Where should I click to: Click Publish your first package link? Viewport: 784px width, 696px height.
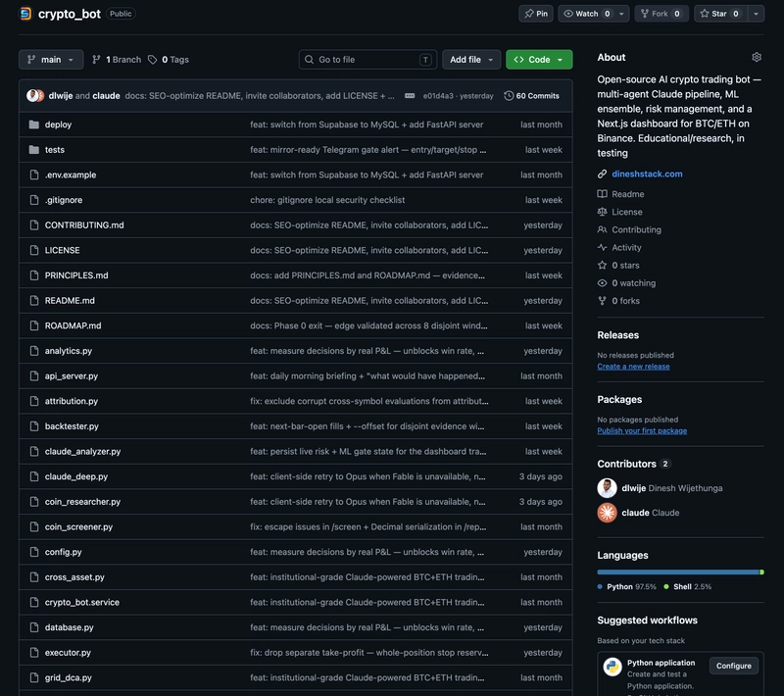pos(642,430)
